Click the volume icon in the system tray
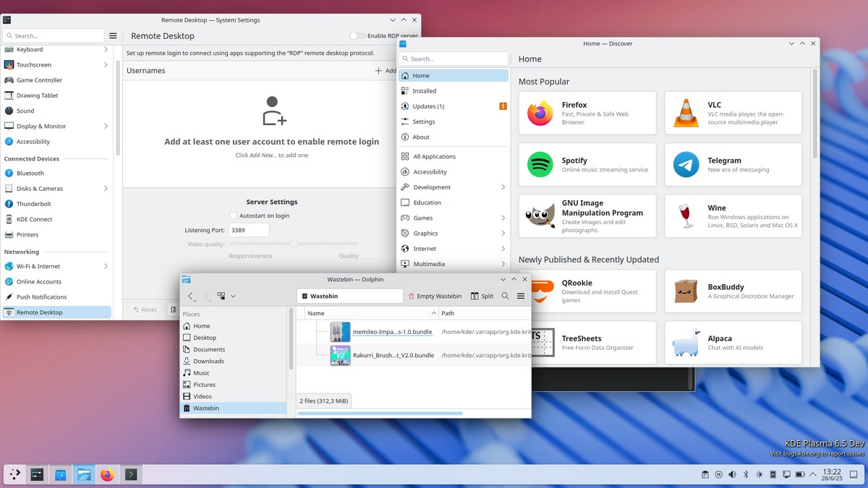The image size is (868, 488). [x=733, y=474]
